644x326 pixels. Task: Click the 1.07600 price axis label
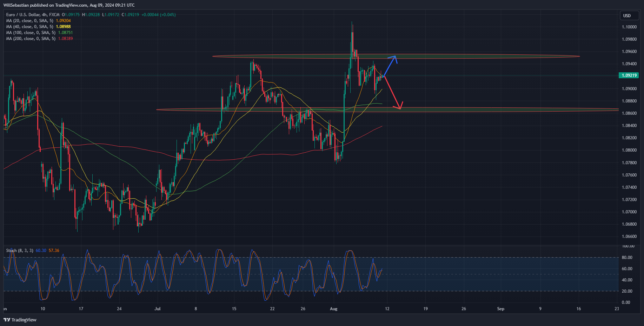coord(629,175)
